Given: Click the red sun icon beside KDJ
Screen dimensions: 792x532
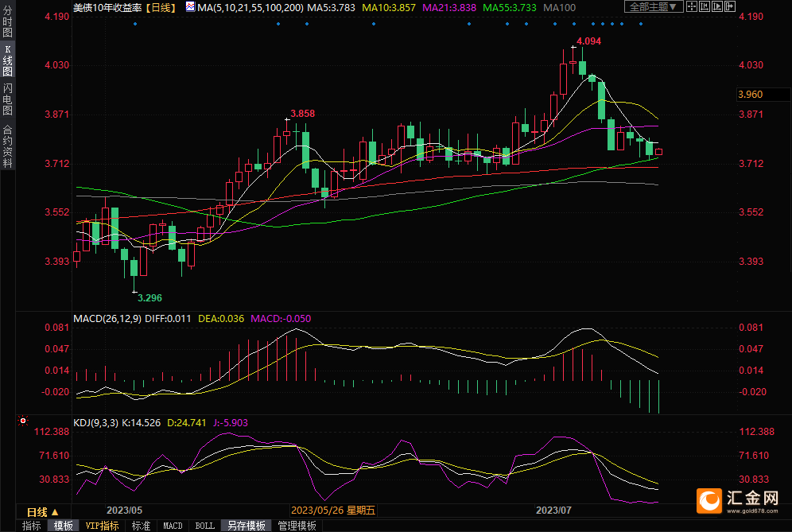Looking at the screenshot, I should pos(23,421).
